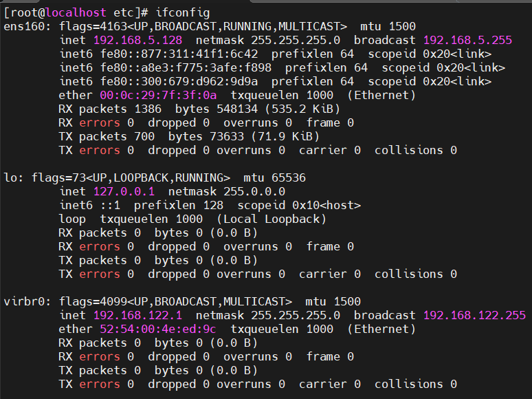
Task: Click the ens160 MAC address 00:0c:29:7f:3f:0a
Action: click(x=158, y=95)
